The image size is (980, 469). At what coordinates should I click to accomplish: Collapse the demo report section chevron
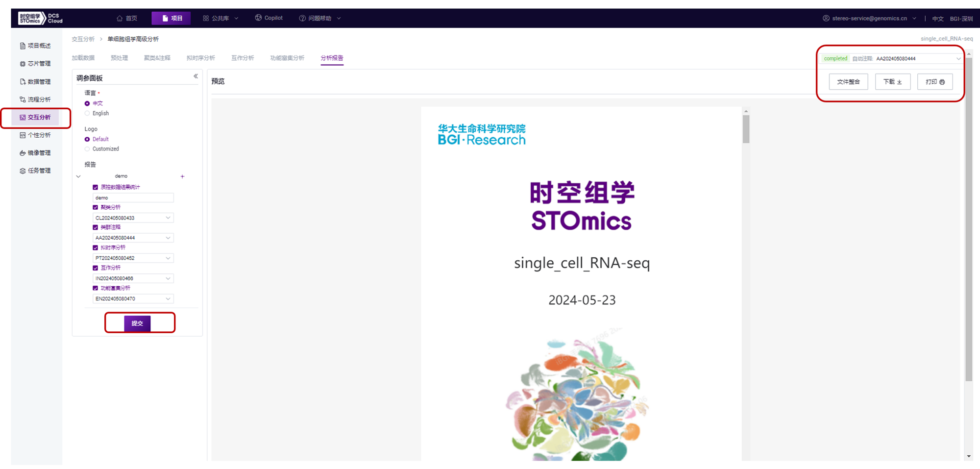coord(78,176)
